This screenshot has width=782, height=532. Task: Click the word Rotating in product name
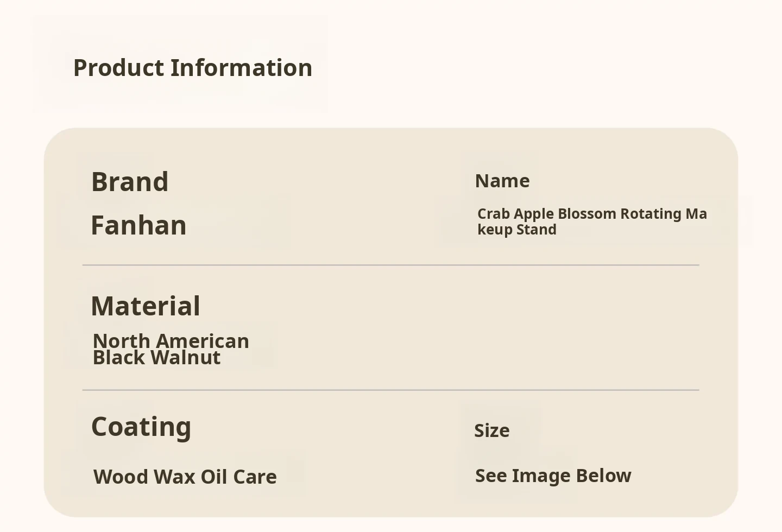coord(651,214)
